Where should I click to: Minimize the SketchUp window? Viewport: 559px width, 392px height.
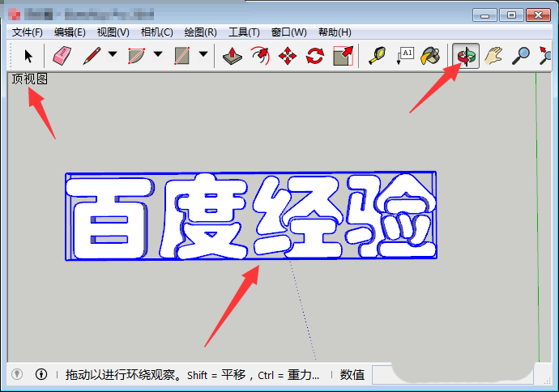[x=484, y=15]
